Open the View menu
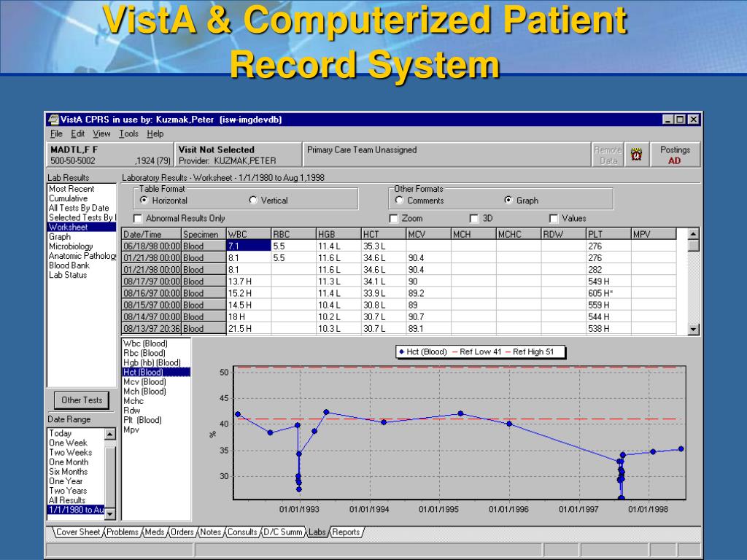747x560 pixels. click(x=101, y=134)
